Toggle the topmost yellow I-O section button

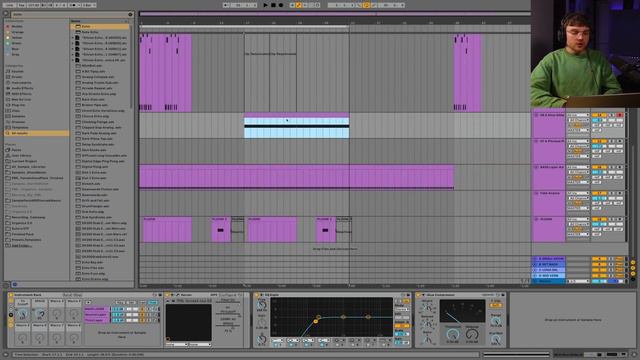pos(633,262)
